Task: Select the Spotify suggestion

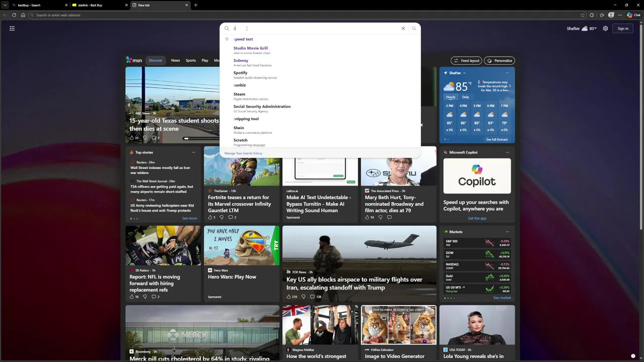Action: [x=320, y=75]
